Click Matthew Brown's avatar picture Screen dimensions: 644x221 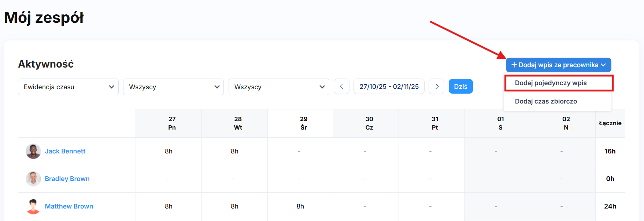click(x=33, y=206)
